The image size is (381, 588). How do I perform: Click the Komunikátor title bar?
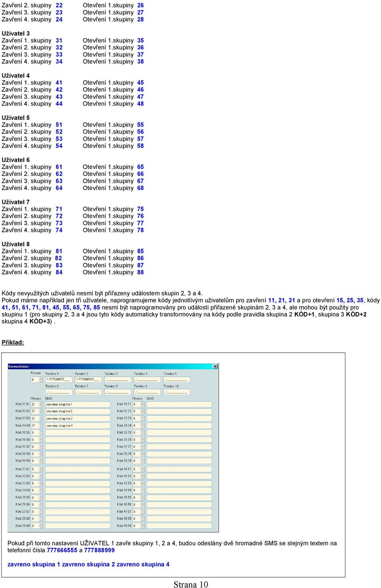pyautogui.click(x=113, y=366)
